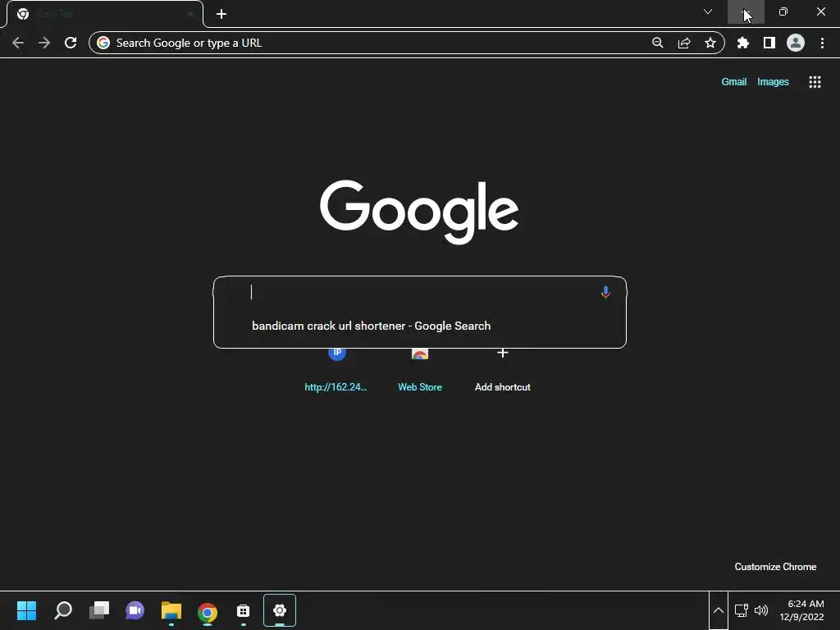The width and height of the screenshot is (840, 630).
Task: Click the Customize Chrome button
Action: (x=775, y=567)
